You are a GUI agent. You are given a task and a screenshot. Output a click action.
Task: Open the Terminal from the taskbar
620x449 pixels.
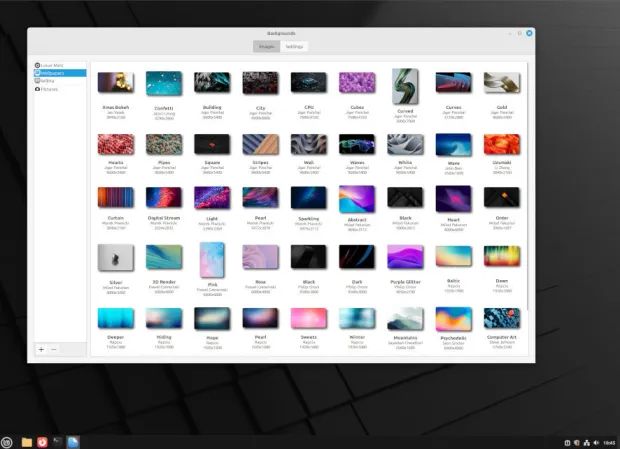tap(57, 442)
